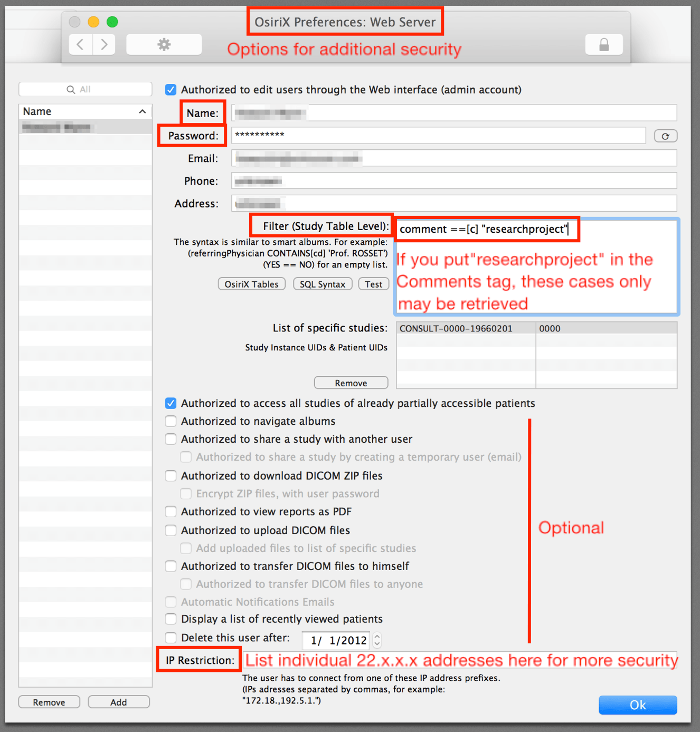Click the search magnifier in All field
This screenshot has width=700, height=732.
71,90
